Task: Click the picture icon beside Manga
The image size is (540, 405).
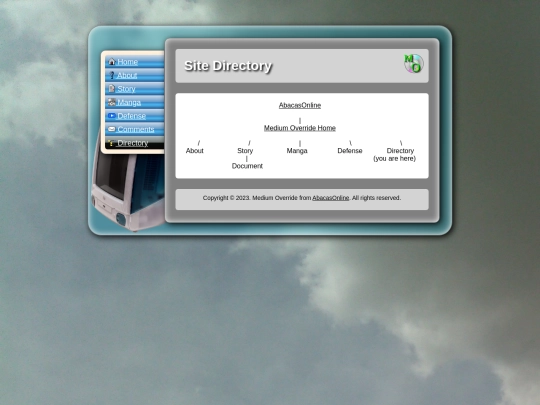Action: [x=112, y=102]
